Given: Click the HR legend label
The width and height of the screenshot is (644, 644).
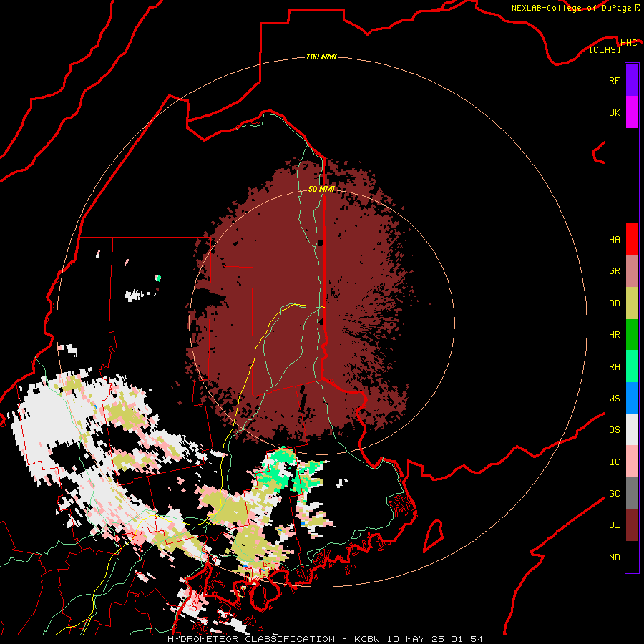Looking at the screenshot, I should point(614,335).
